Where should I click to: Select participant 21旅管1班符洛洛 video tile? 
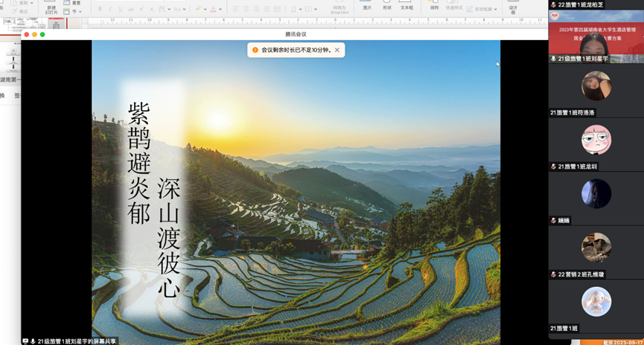596,86
